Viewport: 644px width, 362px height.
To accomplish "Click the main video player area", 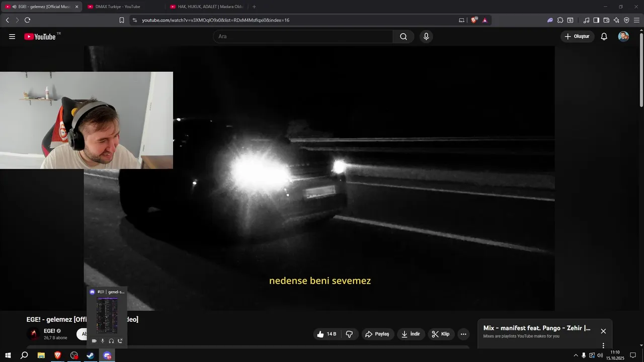I will coord(319,178).
